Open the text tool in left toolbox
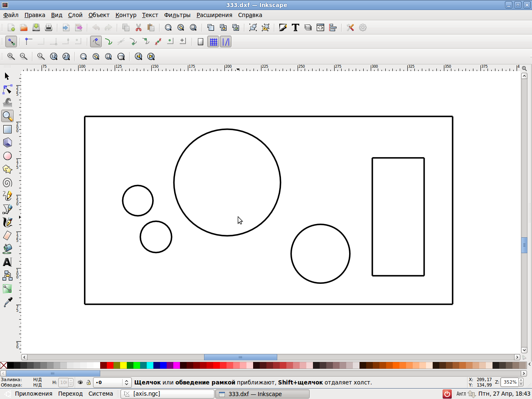 pyautogui.click(x=7, y=262)
